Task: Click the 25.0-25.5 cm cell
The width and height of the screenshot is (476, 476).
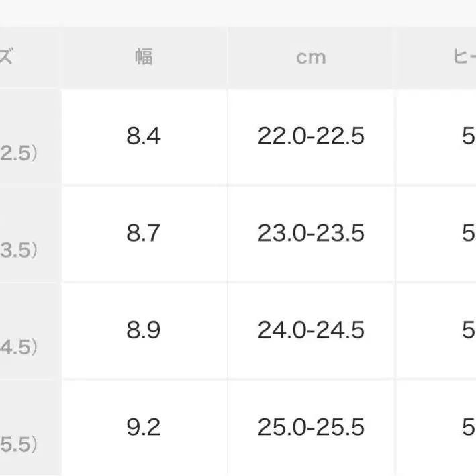Action: click(311, 427)
